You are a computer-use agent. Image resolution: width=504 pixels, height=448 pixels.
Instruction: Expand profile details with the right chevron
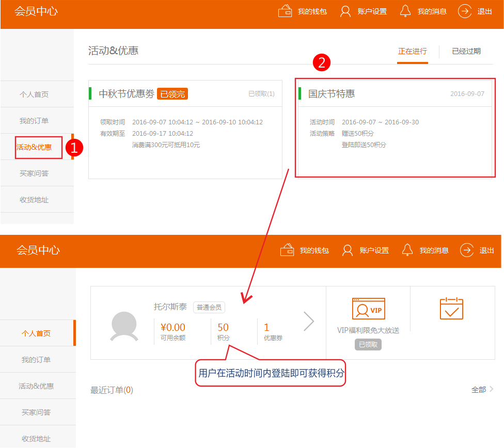click(x=309, y=322)
